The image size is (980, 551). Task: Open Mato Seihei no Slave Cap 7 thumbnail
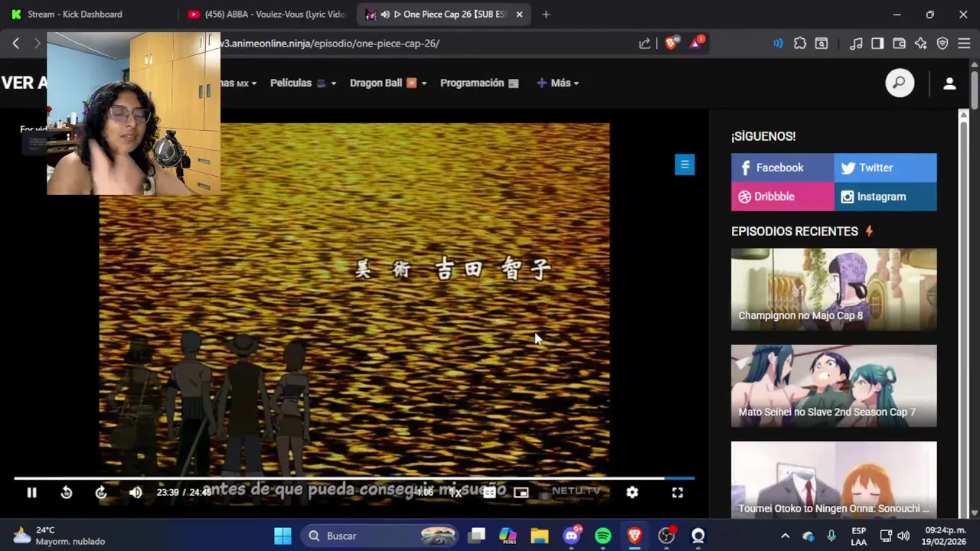(x=834, y=386)
